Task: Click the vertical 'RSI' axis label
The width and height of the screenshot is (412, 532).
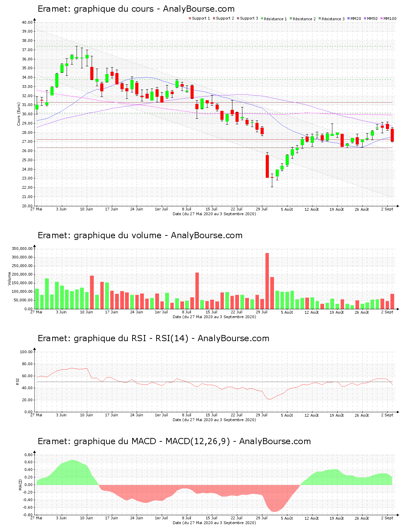Action: pos(17,381)
